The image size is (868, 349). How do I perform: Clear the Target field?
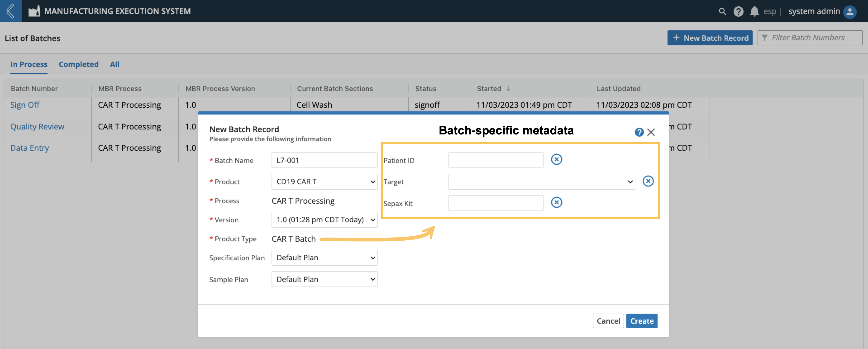(648, 181)
